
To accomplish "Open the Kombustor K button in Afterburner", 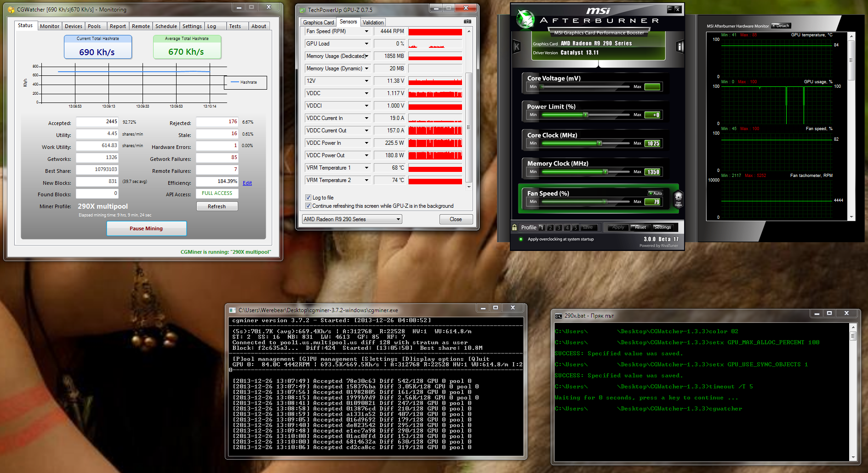I will [517, 46].
